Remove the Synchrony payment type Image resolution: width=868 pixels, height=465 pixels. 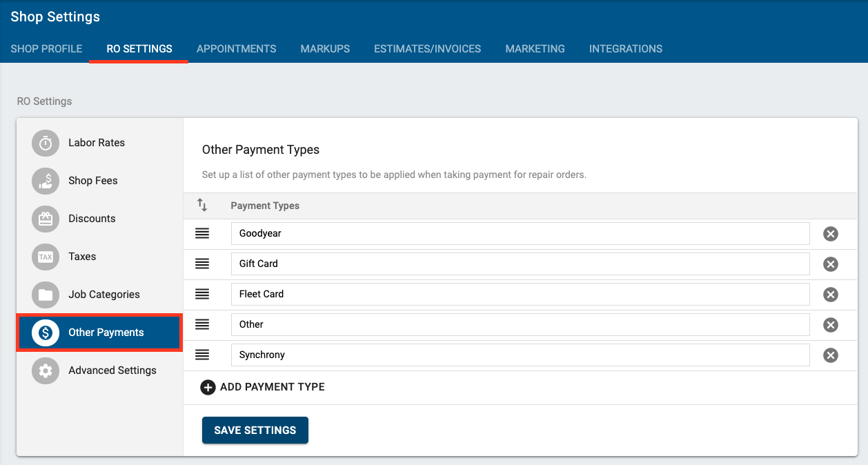click(x=831, y=355)
